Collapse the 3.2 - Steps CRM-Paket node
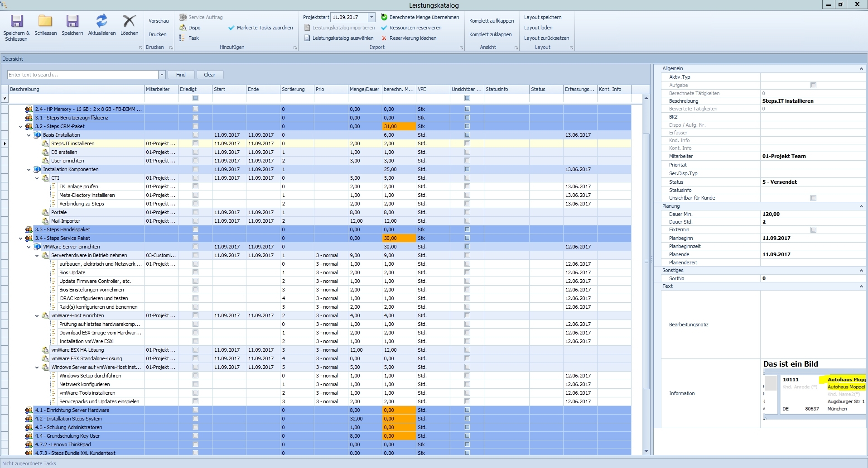 tap(20, 127)
